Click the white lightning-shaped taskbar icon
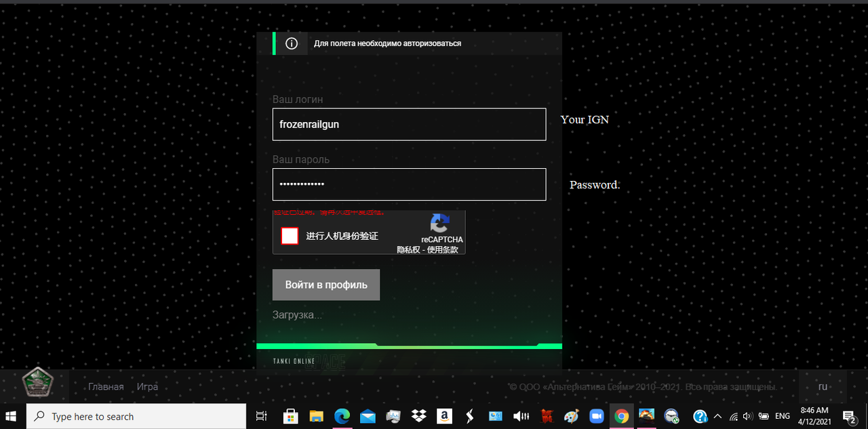Image resolution: width=868 pixels, height=429 pixels. pyautogui.click(x=469, y=416)
